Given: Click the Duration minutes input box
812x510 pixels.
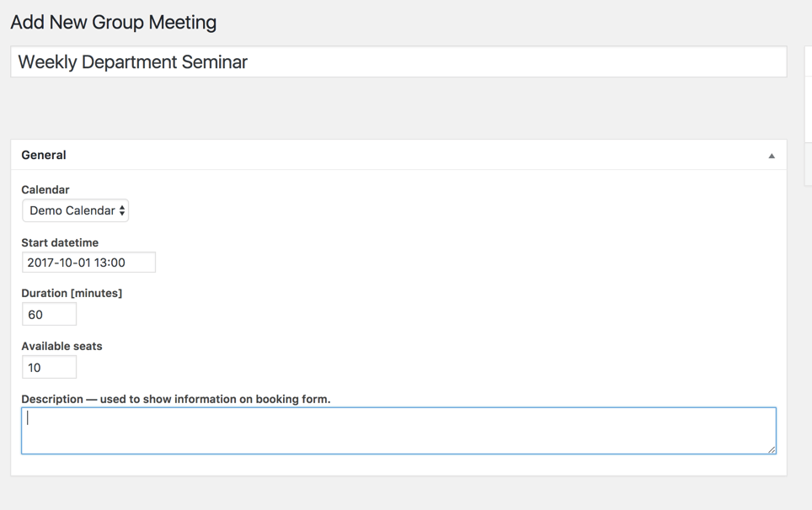Looking at the screenshot, I should click(49, 315).
